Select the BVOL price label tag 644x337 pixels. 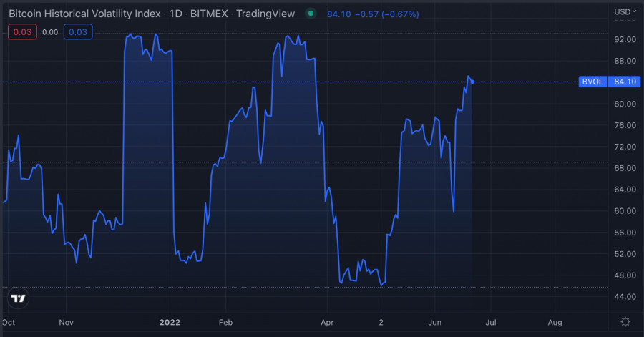click(594, 82)
